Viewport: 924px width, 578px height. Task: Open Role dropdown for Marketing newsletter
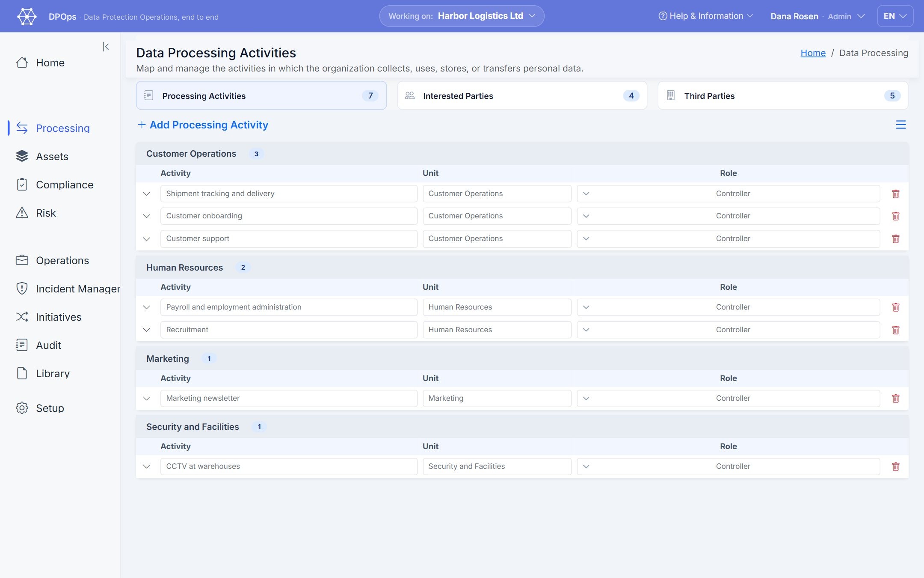click(x=728, y=398)
